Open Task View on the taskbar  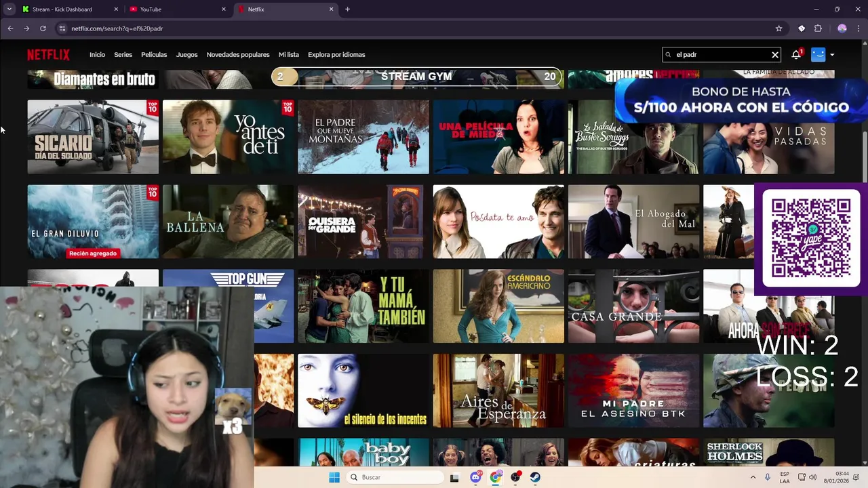coord(454,477)
